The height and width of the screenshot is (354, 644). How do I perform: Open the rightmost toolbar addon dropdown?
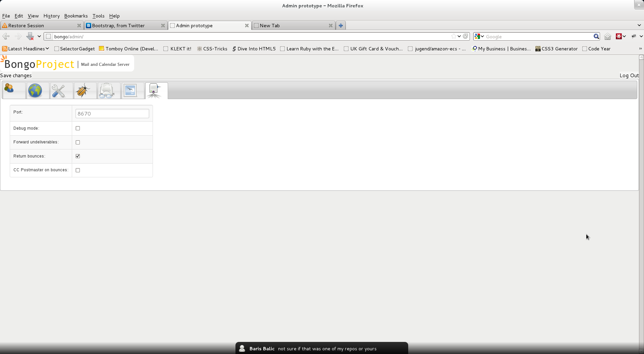[x=641, y=36]
